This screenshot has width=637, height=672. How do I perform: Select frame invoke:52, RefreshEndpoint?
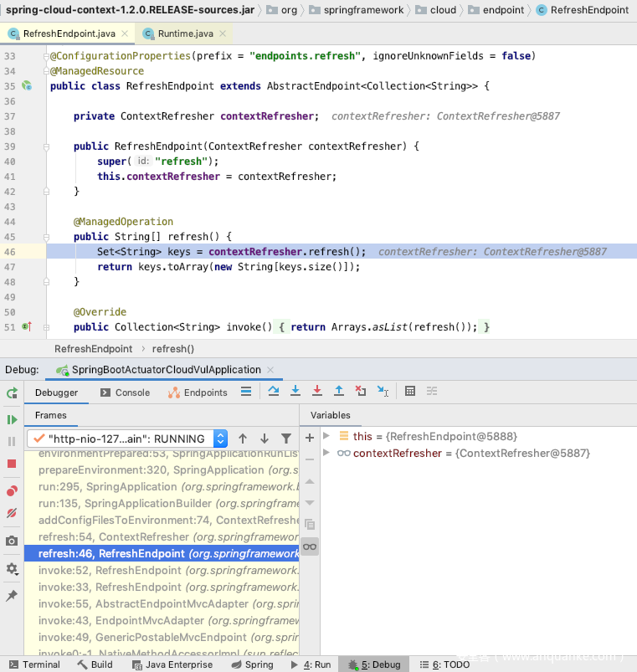[162, 570]
